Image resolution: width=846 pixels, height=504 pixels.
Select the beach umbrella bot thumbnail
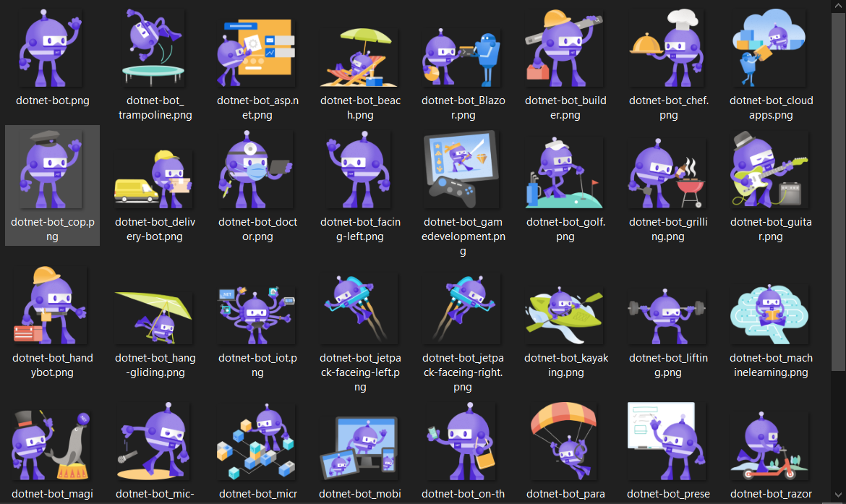pos(359,58)
